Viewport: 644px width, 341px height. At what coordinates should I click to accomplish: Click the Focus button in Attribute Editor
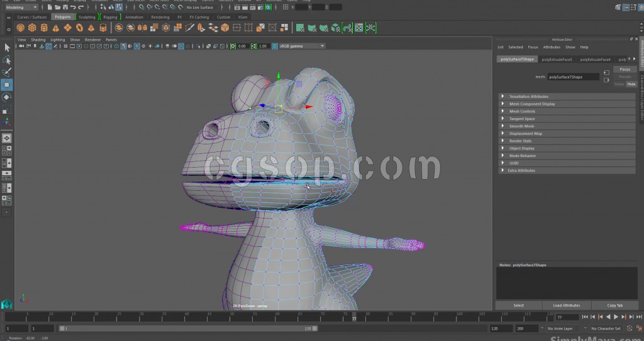(x=625, y=69)
